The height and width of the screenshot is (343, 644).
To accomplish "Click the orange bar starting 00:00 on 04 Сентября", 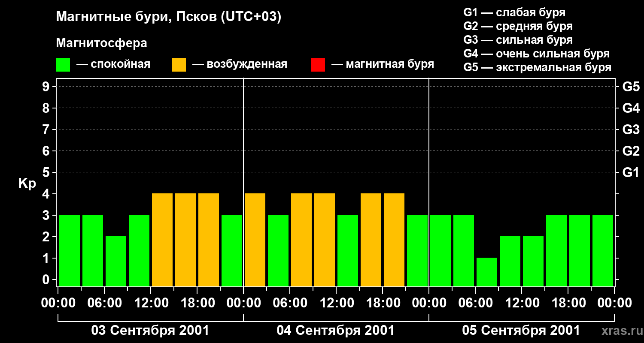I will coord(255,240).
